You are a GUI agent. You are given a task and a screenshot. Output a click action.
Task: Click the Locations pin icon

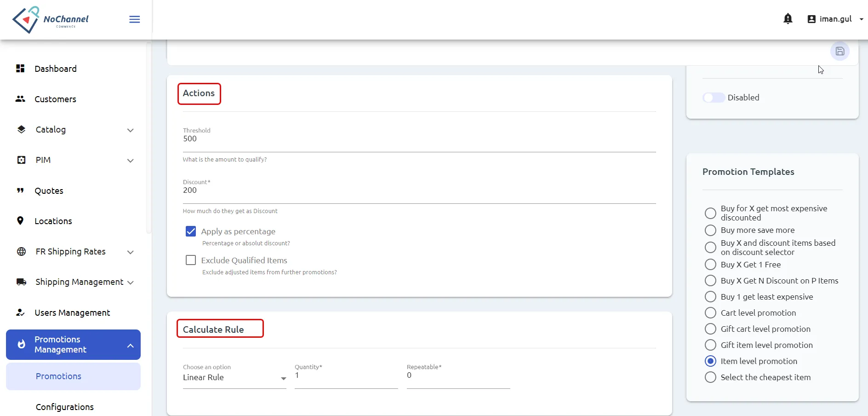(x=20, y=221)
